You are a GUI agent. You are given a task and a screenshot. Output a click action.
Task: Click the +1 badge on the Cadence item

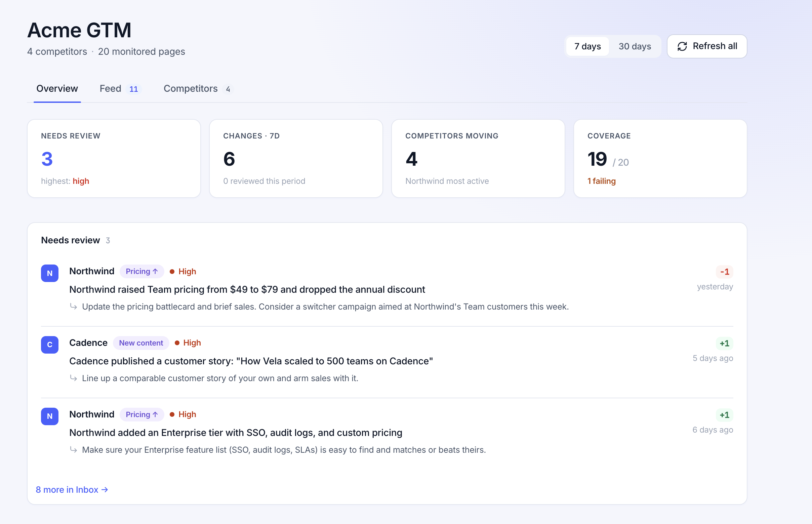[x=725, y=343]
